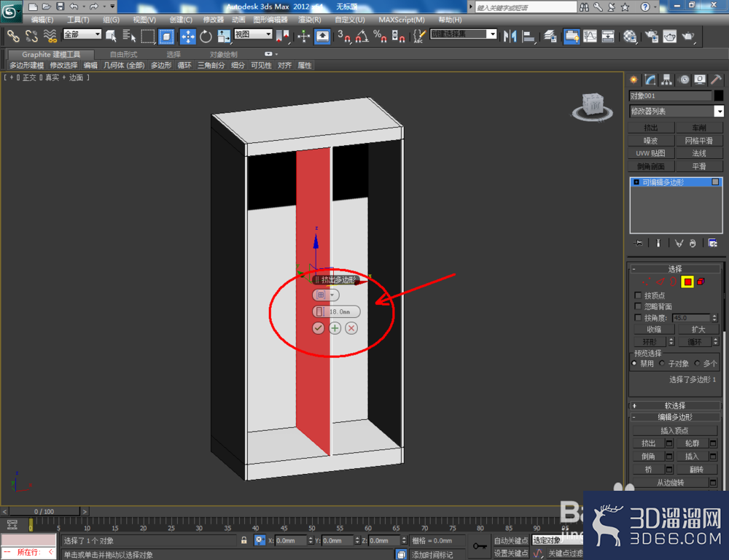Select the 禁用 preview radio button
This screenshot has width=729, height=560.
click(x=634, y=363)
